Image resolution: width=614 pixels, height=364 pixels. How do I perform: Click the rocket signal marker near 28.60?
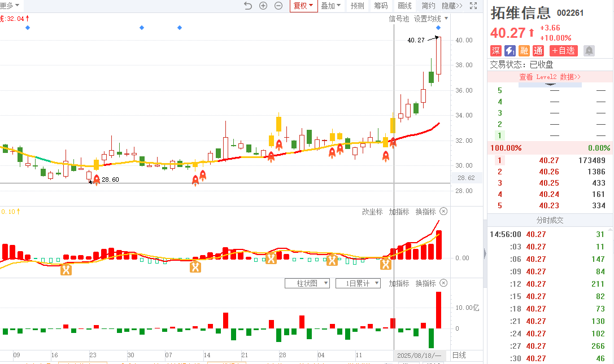click(x=97, y=180)
